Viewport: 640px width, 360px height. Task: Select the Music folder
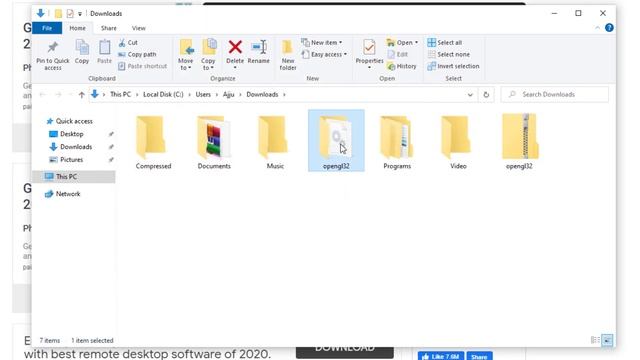(x=275, y=142)
